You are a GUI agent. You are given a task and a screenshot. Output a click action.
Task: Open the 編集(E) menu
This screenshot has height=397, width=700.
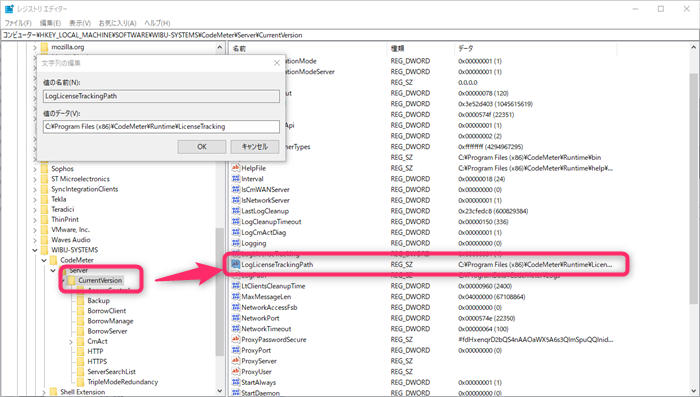pyautogui.click(x=50, y=23)
